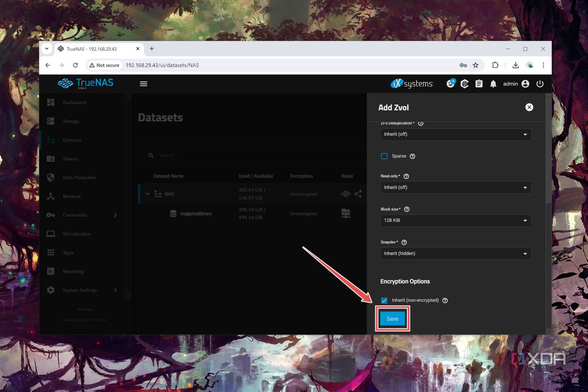Open the browser Extensions puzzle icon
Image resolution: width=588 pixels, height=392 pixels.
click(x=495, y=65)
